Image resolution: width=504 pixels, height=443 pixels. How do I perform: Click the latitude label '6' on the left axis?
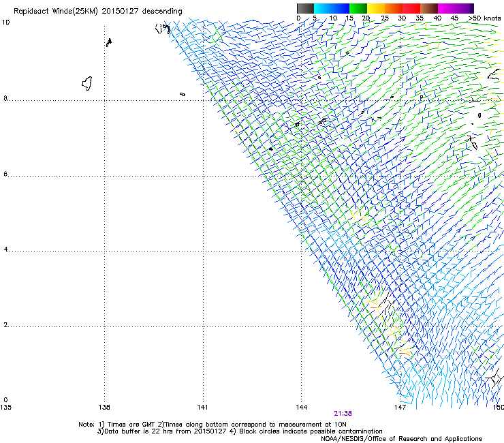(x=5, y=174)
